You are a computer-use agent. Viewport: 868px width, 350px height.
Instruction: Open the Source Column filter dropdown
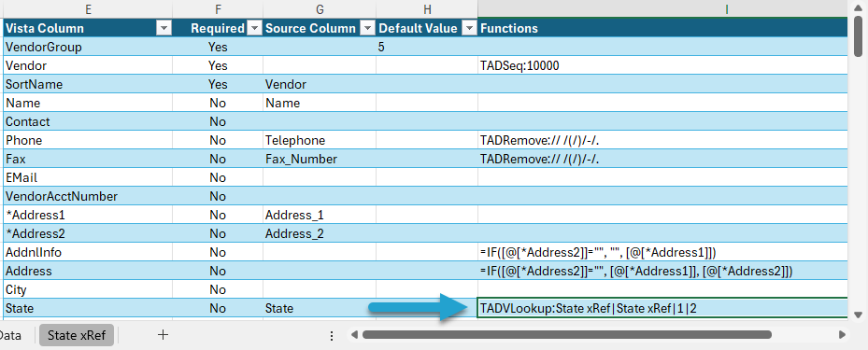tap(367, 28)
